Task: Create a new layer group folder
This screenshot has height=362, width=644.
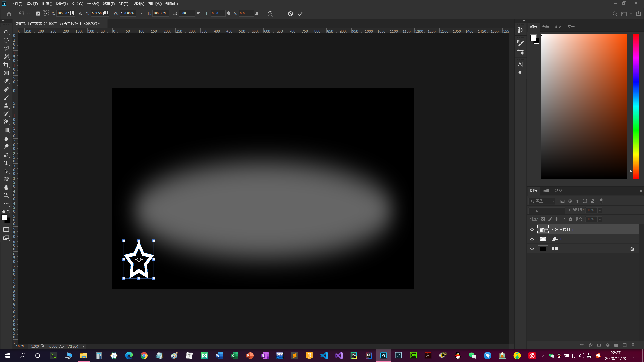Action: 616,345
